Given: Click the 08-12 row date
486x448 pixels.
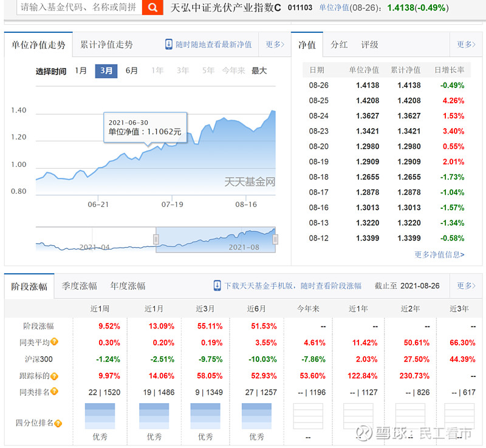Looking at the screenshot, I should coord(318,238).
